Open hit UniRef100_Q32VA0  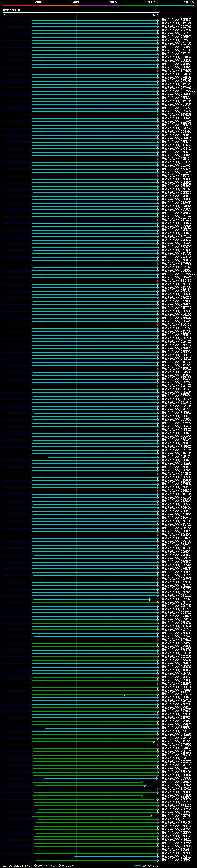176,30
